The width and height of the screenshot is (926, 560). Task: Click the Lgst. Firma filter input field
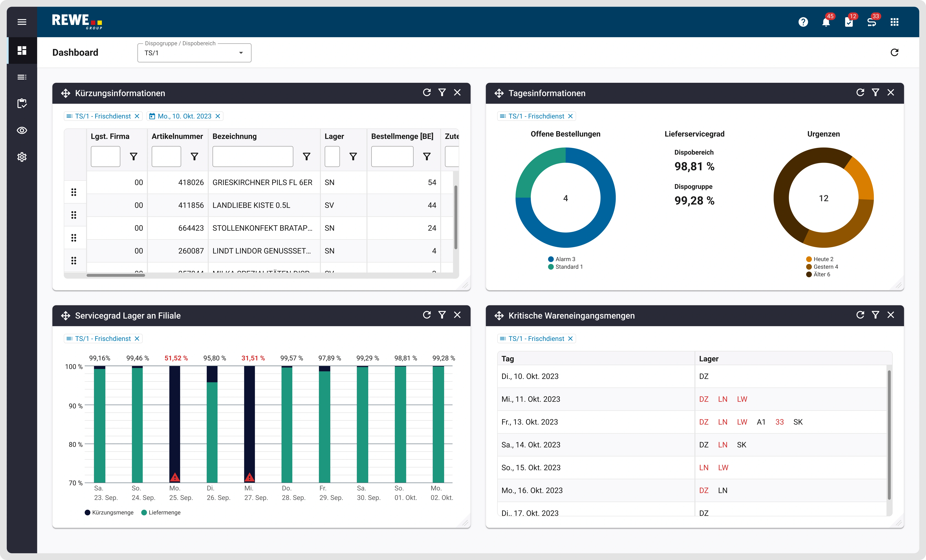[x=106, y=156]
